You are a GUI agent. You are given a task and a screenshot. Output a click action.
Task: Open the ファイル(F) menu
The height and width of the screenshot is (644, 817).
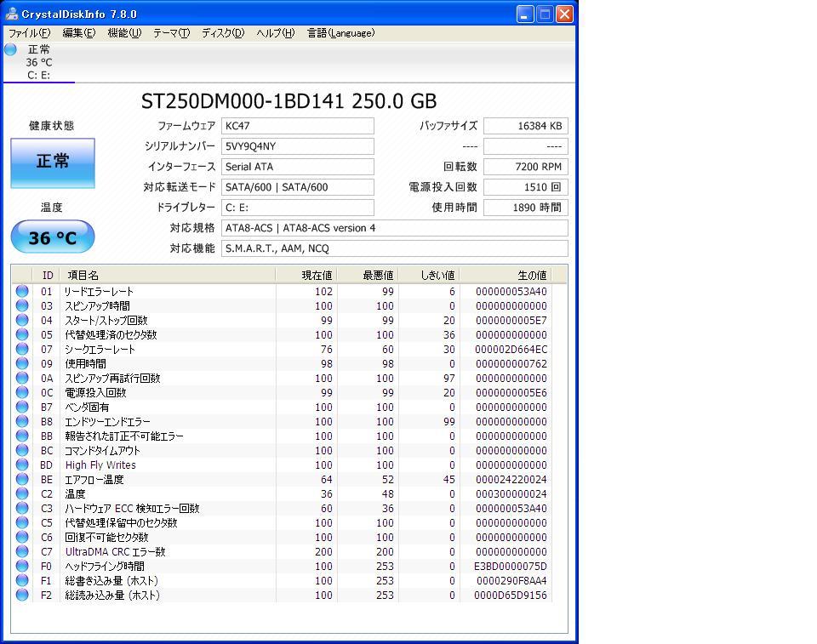pyautogui.click(x=29, y=33)
